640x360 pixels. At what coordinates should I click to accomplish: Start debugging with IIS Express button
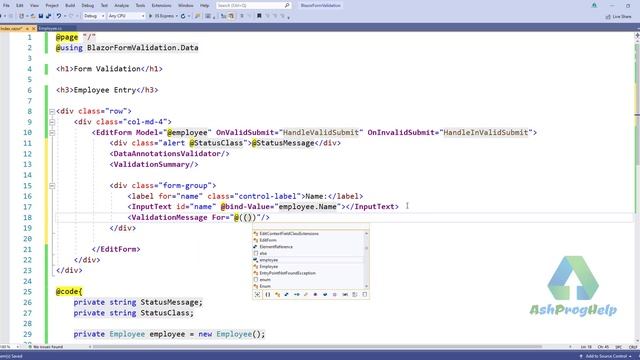162,16
